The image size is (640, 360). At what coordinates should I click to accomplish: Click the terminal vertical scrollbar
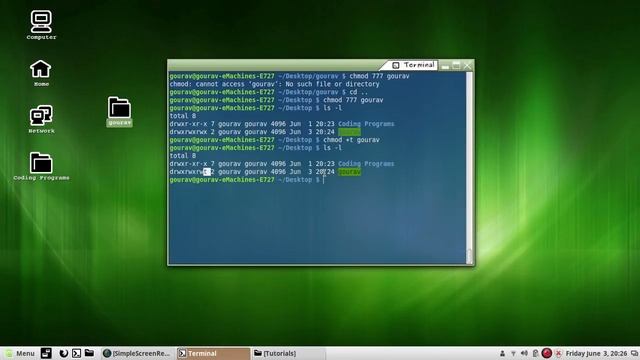tap(469, 168)
